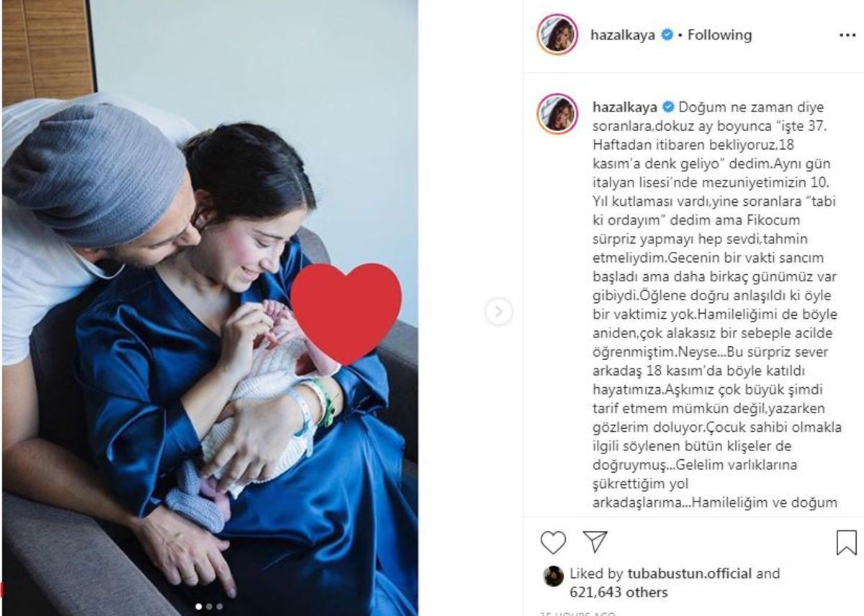This screenshot has width=864, height=616.
Task: Click the verified badge in the post header
Action: pyautogui.click(x=667, y=35)
